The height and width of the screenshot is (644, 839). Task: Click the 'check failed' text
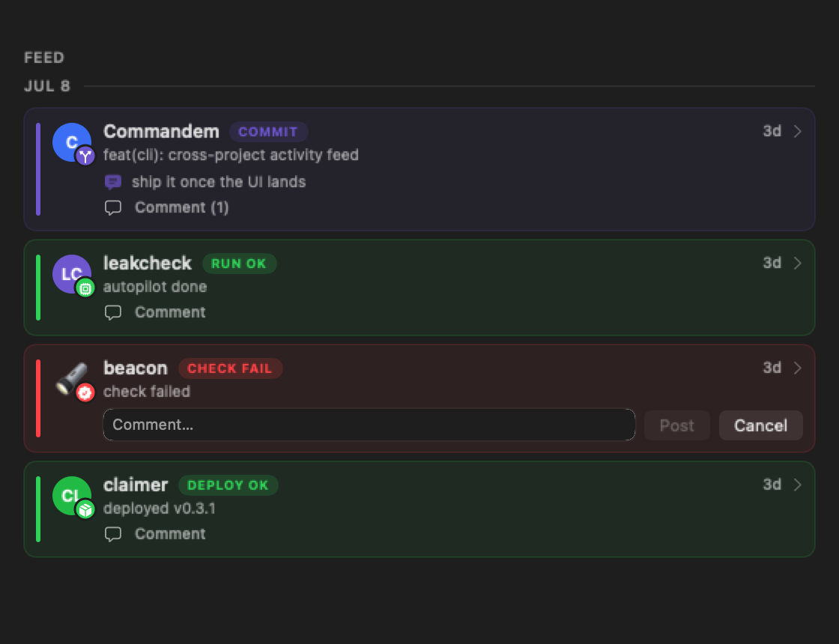[147, 392]
